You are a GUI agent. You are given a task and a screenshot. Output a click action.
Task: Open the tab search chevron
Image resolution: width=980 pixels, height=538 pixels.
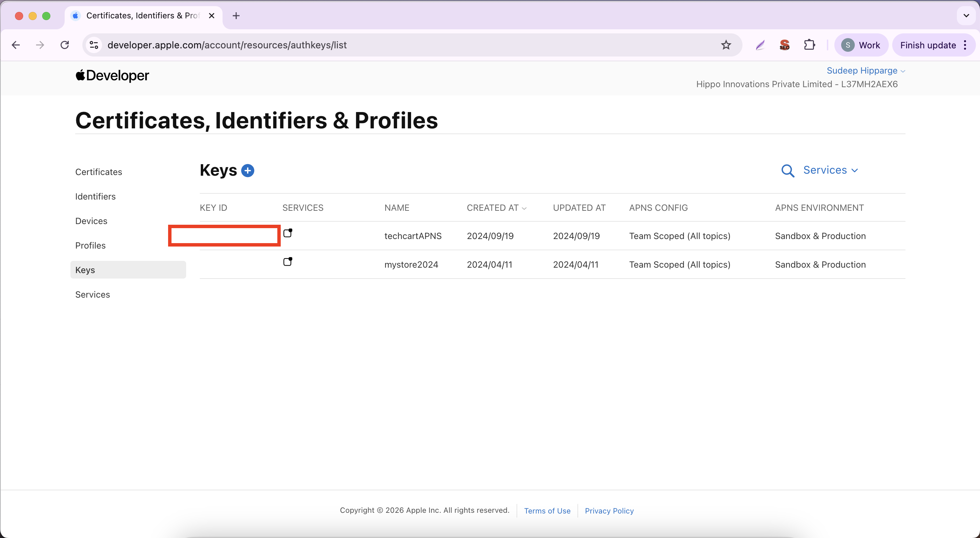tap(966, 16)
